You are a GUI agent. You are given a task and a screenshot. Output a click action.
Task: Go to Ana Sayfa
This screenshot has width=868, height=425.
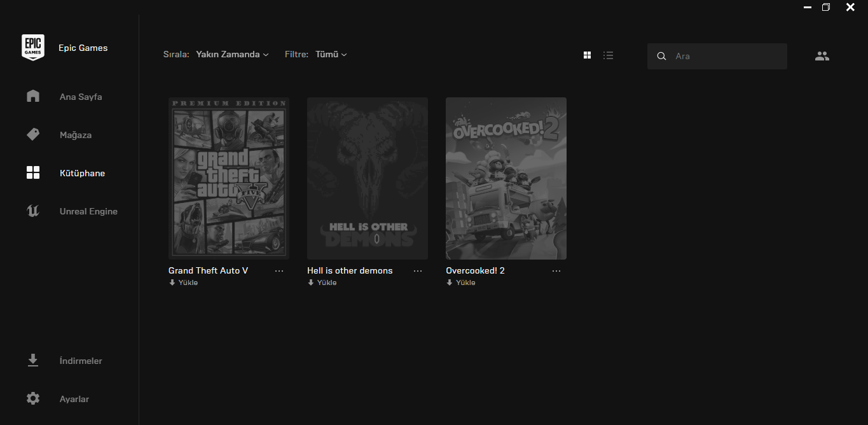click(81, 97)
